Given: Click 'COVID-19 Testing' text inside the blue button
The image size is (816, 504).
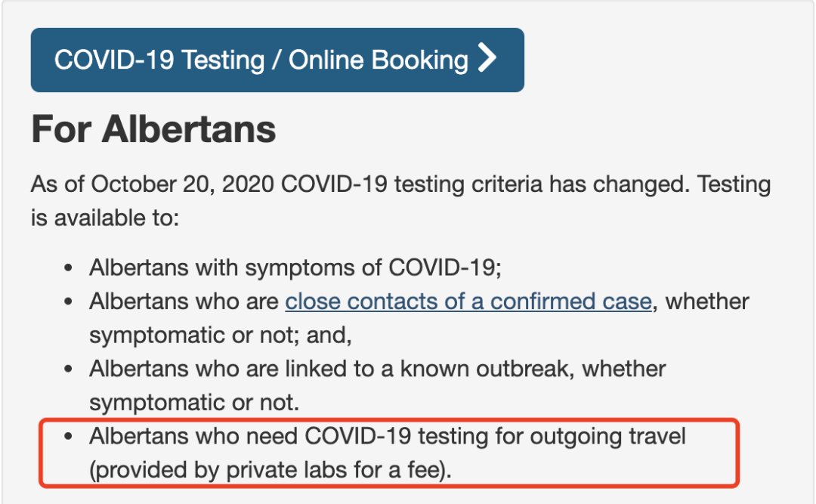Looking at the screenshot, I should click(x=159, y=60).
